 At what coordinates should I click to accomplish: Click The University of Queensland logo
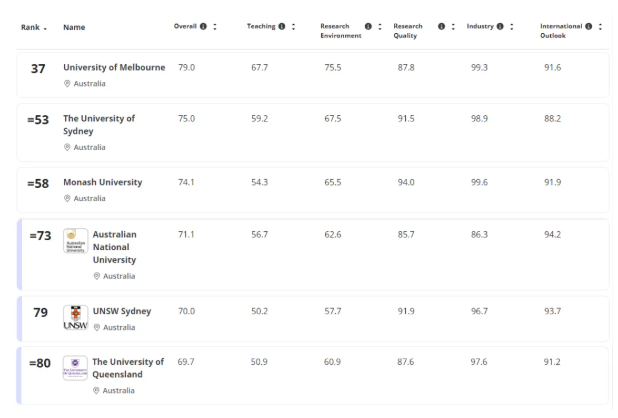click(x=75, y=367)
